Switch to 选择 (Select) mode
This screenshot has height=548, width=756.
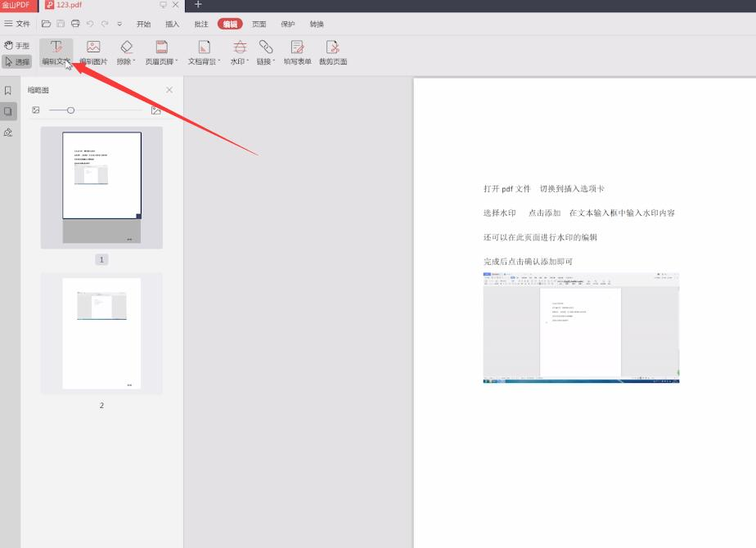click(x=16, y=61)
